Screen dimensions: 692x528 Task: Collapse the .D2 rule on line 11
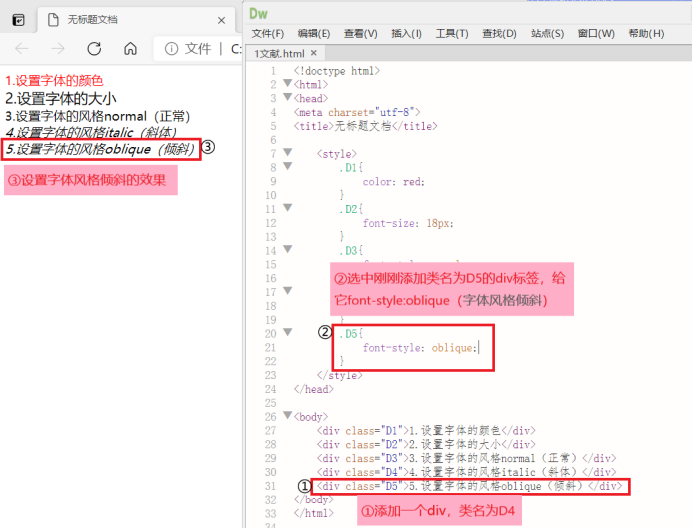click(x=288, y=207)
